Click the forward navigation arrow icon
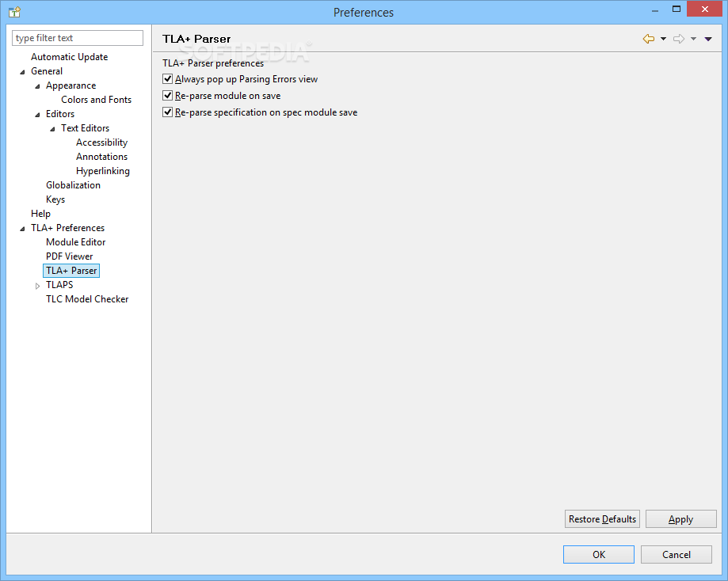The image size is (728, 581). point(679,39)
